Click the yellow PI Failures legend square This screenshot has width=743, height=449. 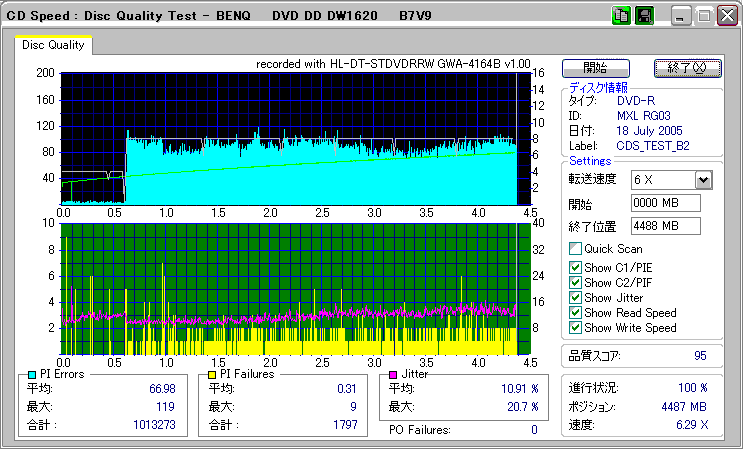tap(212, 374)
